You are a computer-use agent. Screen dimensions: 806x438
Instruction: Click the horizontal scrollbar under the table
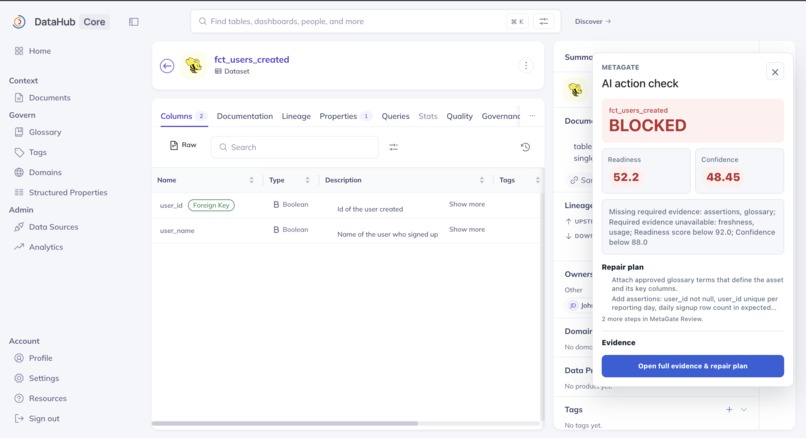[285, 423]
